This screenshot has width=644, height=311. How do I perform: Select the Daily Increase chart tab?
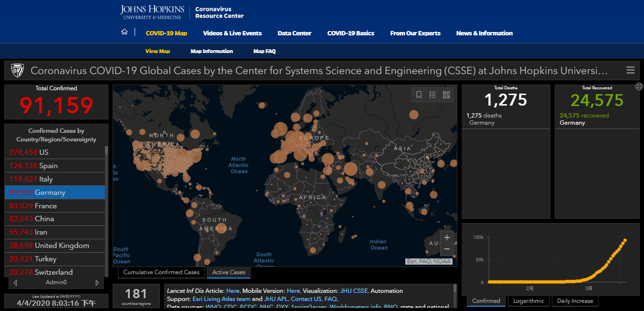point(575,301)
